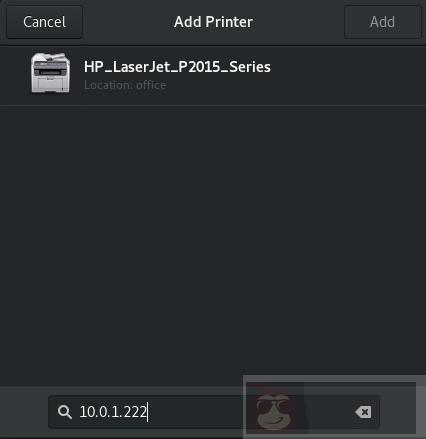Click the HP LaserJet printer device icon
Screen dimensions: 426x439
(x=50, y=73)
